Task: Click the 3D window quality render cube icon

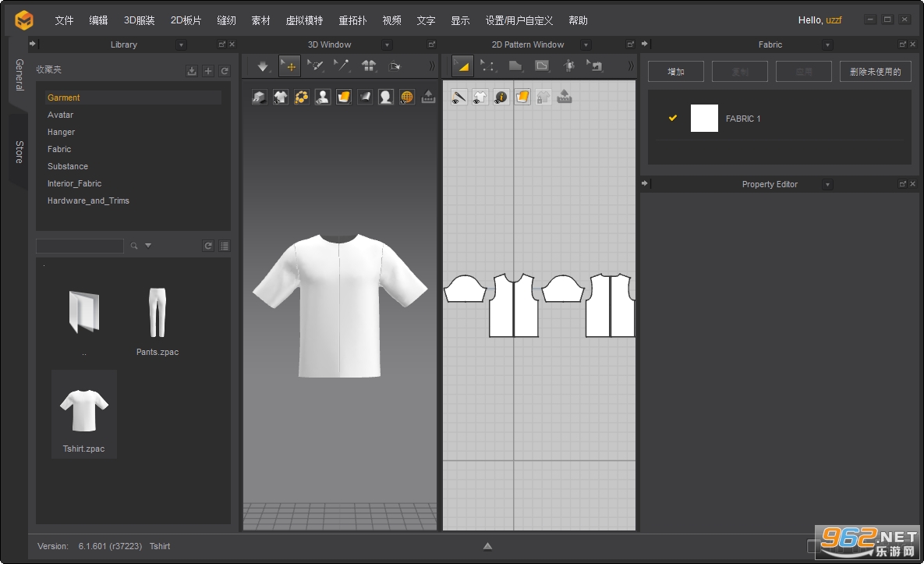Action: pyautogui.click(x=260, y=97)
